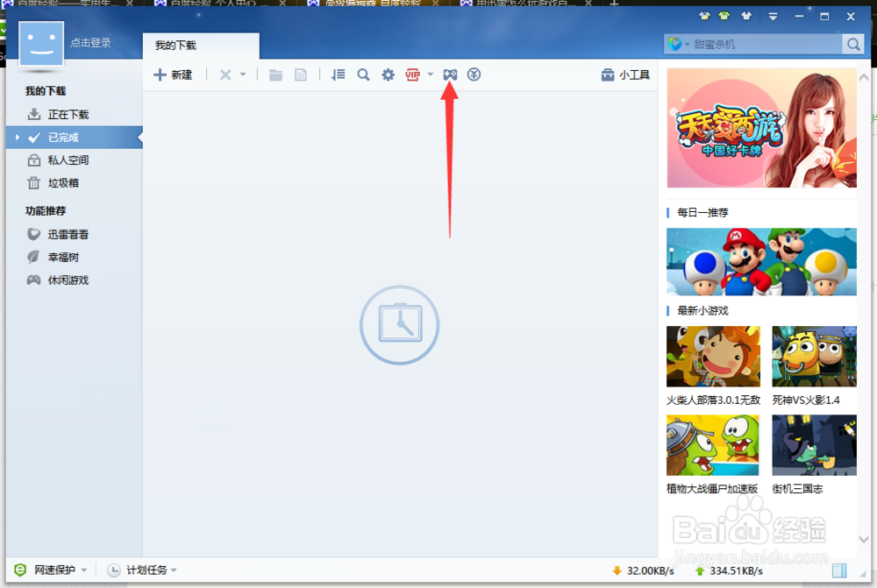Image resolution: width=877 pixels, height=588 pixels.
Task: Click the 新建 new task button
Action: click(x=173, y=74)
